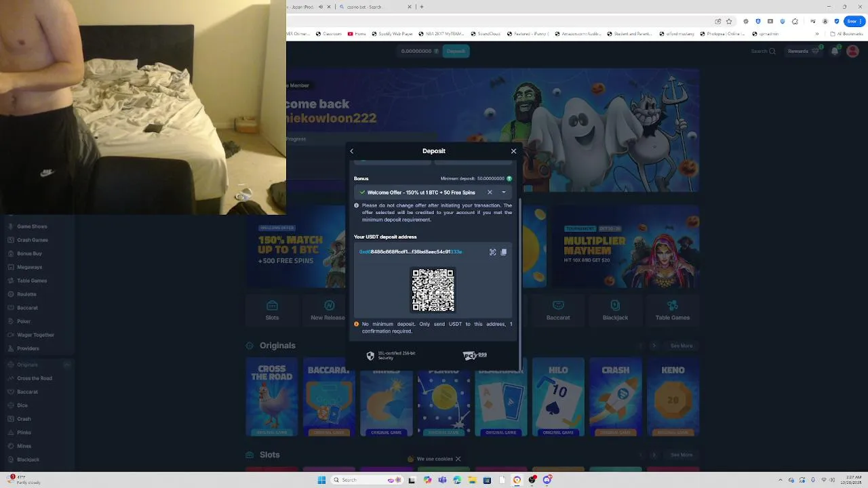Open Table Games in sidebar
This screenshot has height=488, width=868.
click(32, 281)
